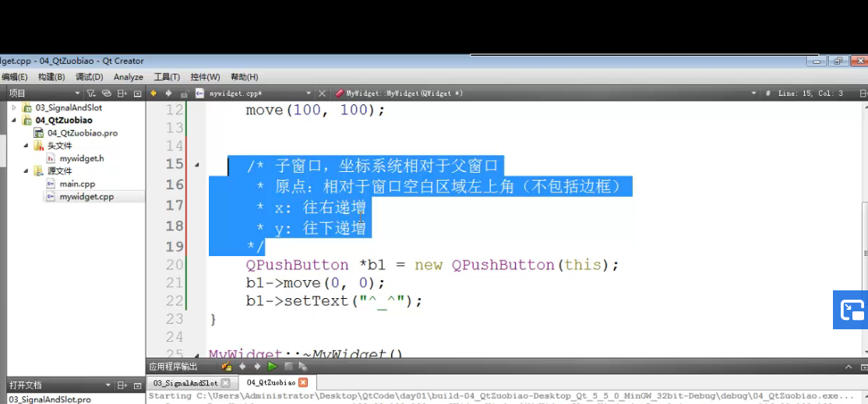Open the 构建(B) menu
Image resolution: width=868 pixels, height=404 pixels.
(51, 77)
